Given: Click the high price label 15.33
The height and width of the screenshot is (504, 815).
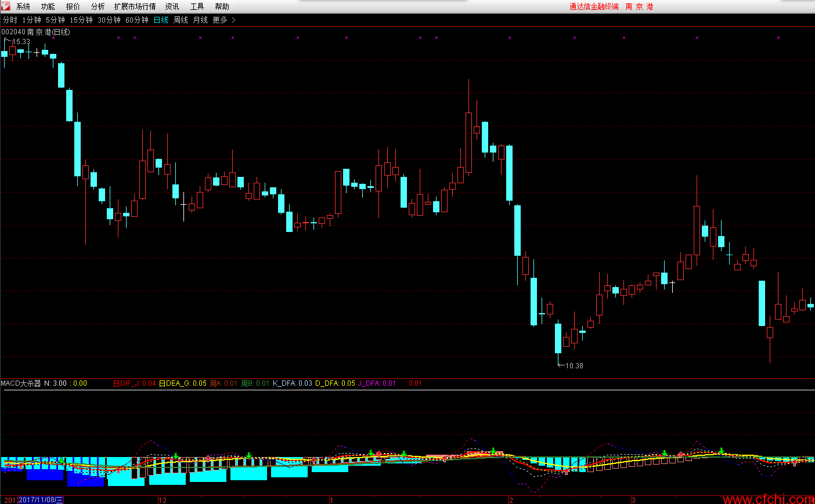Looking at the screenshot, I should point(21,42).
